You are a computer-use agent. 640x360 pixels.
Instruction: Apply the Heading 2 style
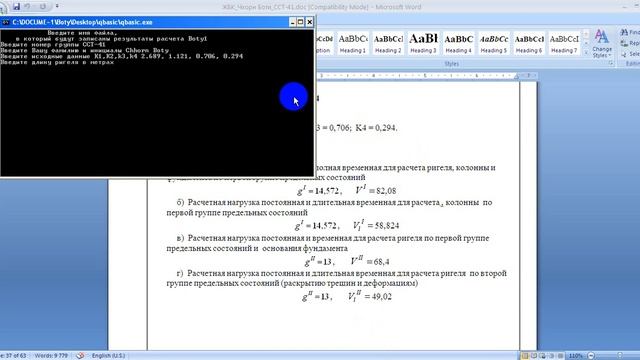click(388, 43)
